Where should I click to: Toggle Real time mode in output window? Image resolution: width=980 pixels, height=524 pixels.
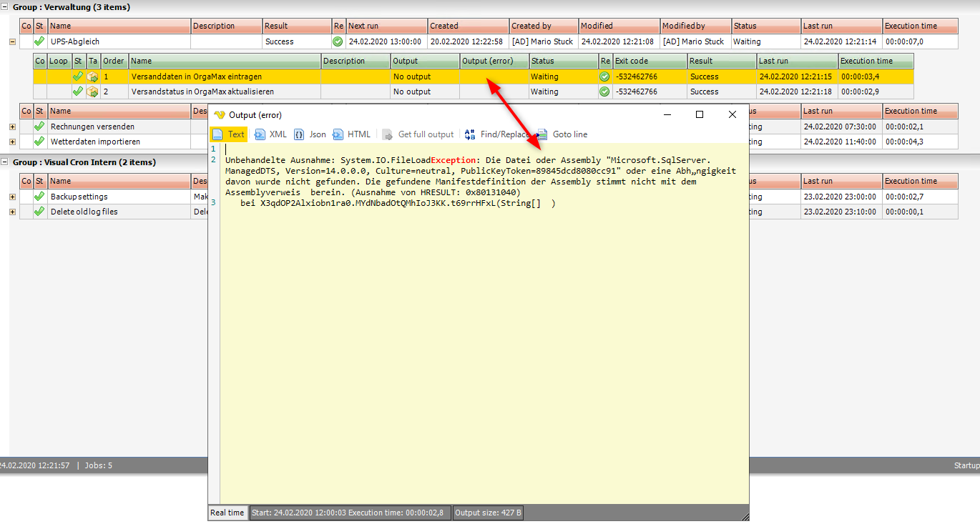pyautogui.click(x=227, y=513)
